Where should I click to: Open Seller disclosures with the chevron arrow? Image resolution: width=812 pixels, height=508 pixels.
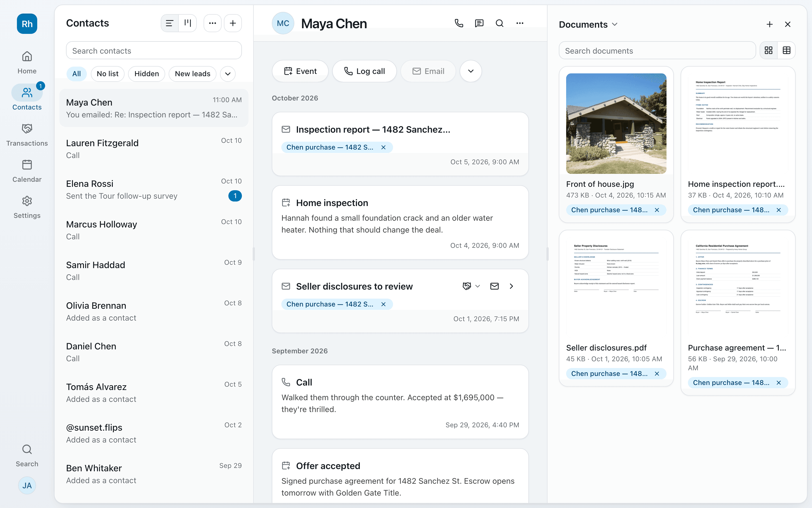pos(511,286)
